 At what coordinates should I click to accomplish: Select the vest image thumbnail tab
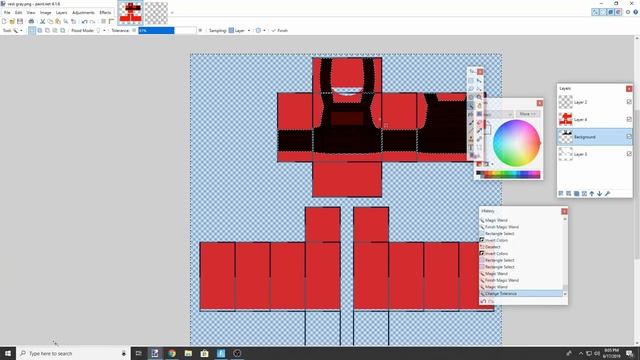[130, 12]
